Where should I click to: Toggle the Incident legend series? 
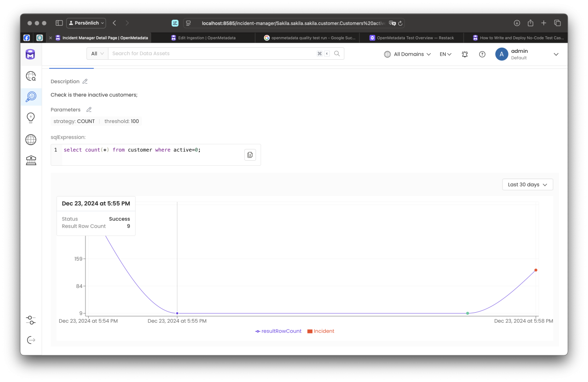[x=321, y=331]
